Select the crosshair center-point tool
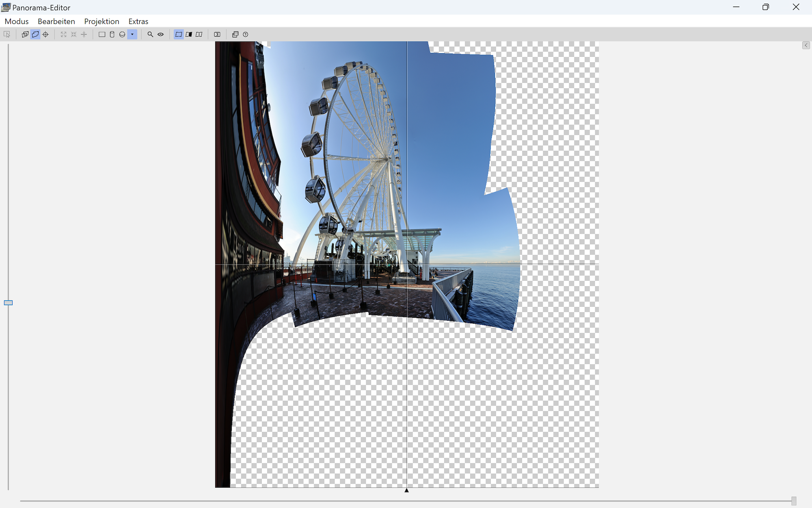 pos(45,35)
